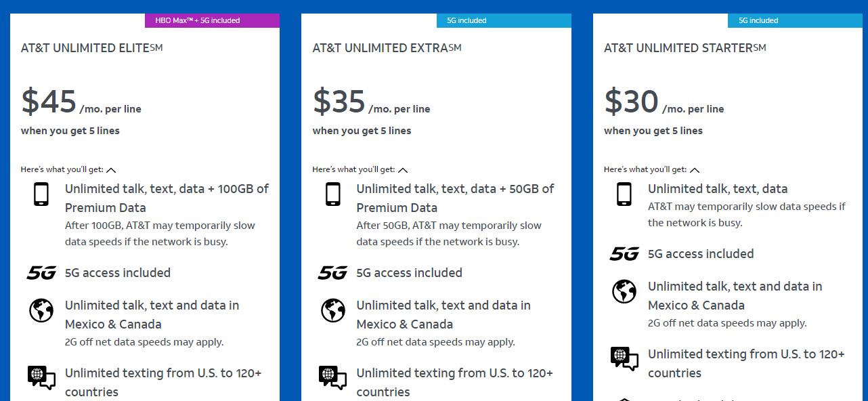This screenshot has width=868, height=401.
Task: Click the texting globe icon in Unlimited Starter card
Action: tap(624, 358)
